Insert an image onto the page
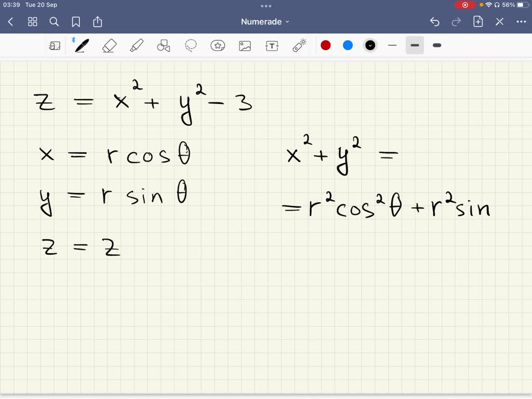532x399 pixels. coord(245,45)
